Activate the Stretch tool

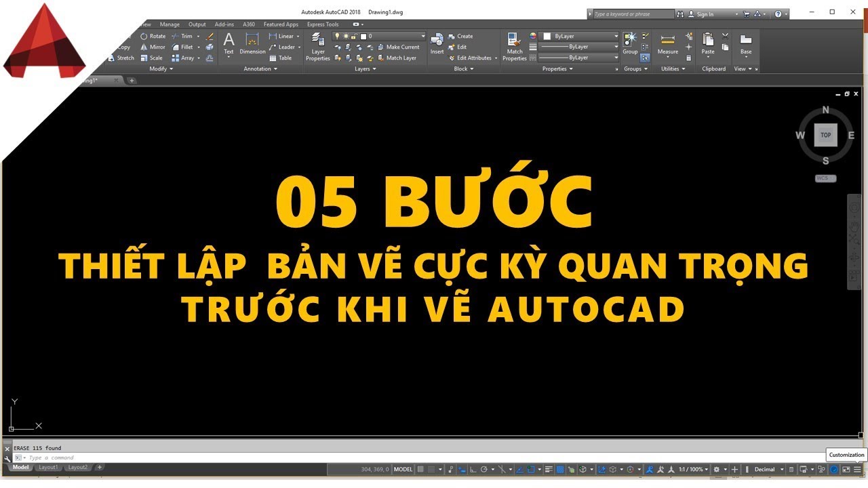pyautogui.click(x=121, y=58)
